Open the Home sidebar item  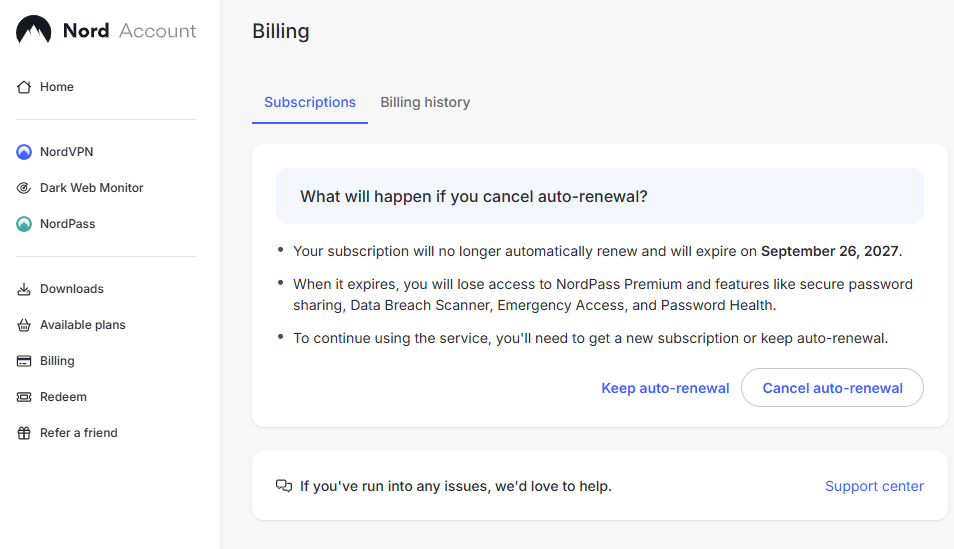click(57, 87)
